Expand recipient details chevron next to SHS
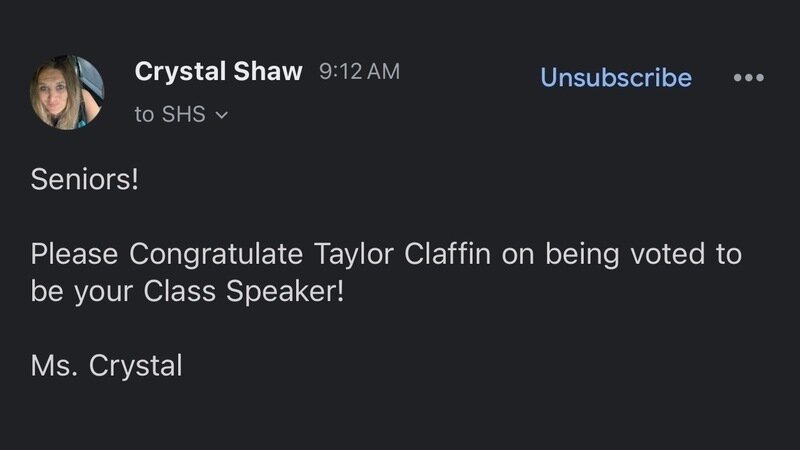Image resolution: width=800 pixels, height=450 pixels. point(222,115)
